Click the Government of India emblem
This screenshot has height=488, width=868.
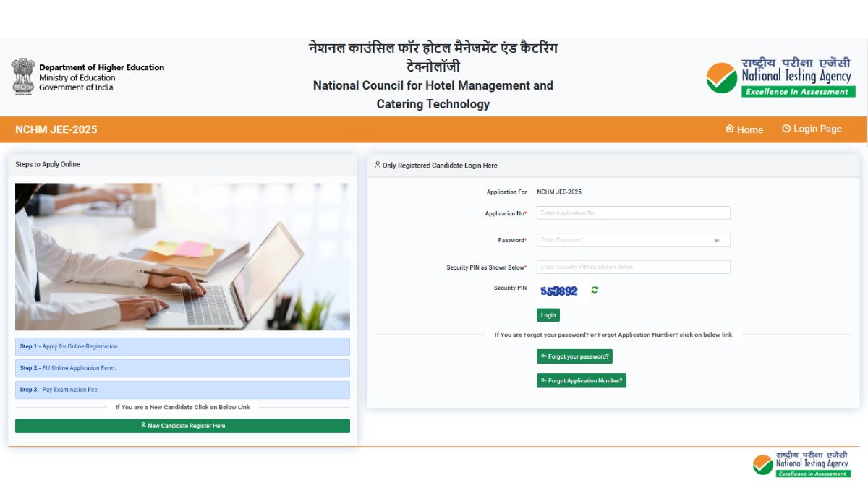pos(24,74)
